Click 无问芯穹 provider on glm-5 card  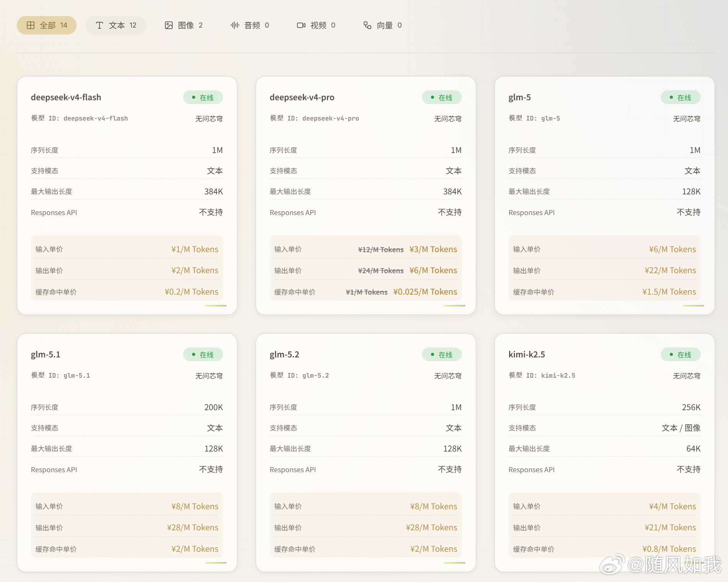click(687, 119)
